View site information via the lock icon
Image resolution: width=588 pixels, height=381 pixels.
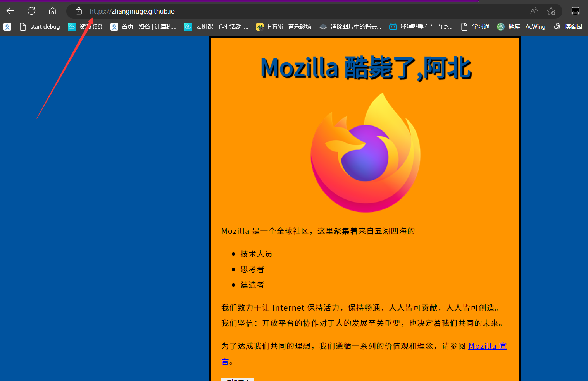pos(79,11)
